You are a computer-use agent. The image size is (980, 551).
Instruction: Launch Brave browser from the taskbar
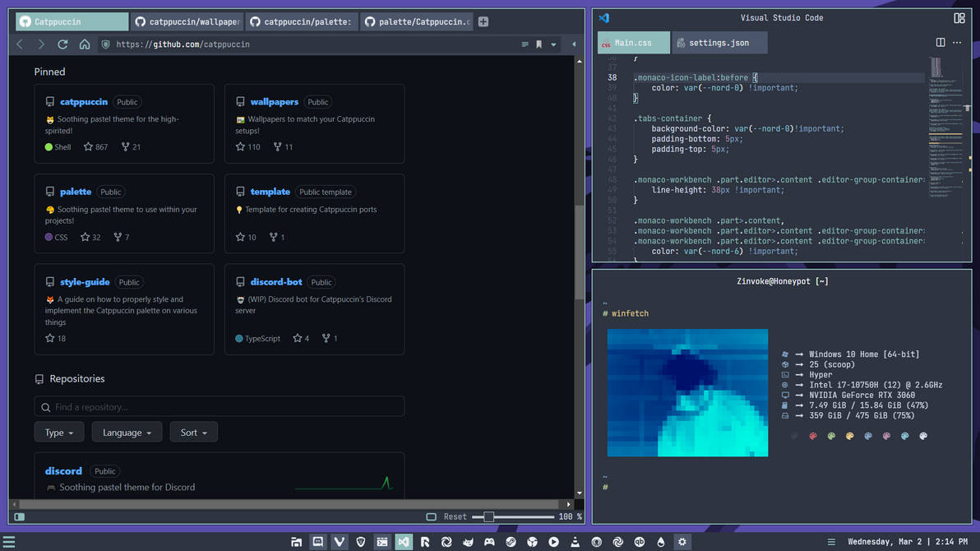click(x=361, y=542)
